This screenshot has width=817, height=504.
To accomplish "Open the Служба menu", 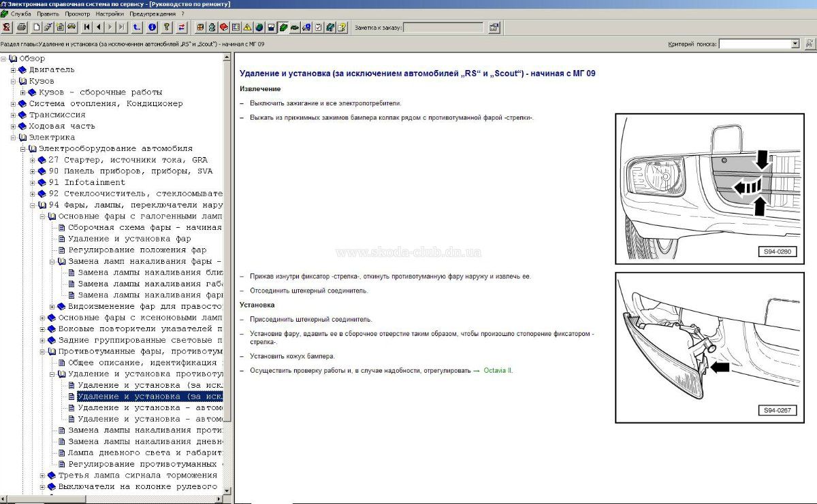I will point(20,14).
